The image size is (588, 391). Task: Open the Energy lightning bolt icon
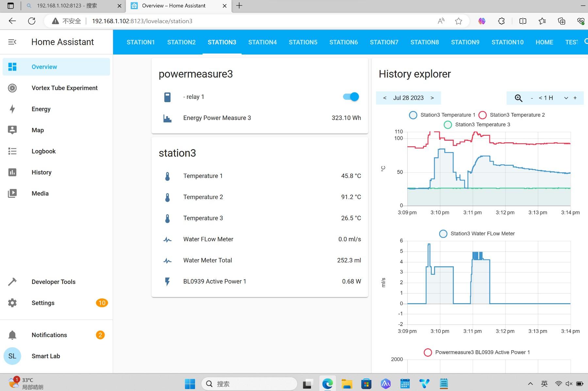(x=12, y=109)
